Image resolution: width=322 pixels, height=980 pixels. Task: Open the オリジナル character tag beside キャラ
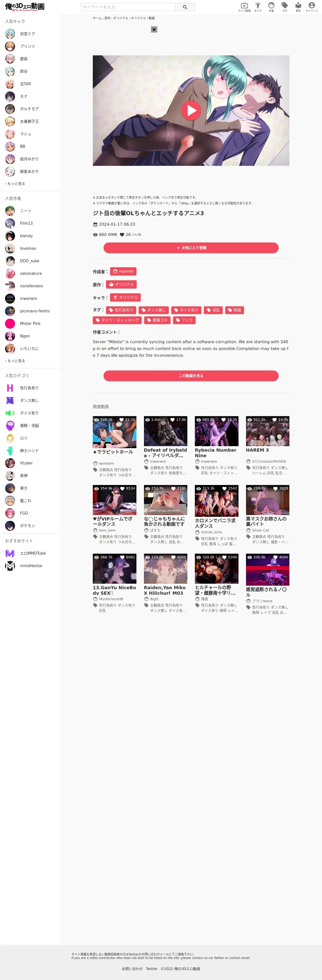pos(125,297)
